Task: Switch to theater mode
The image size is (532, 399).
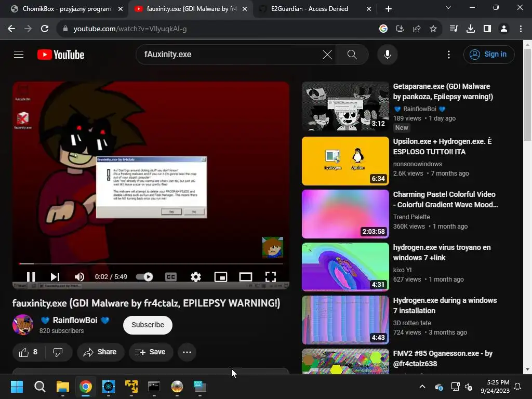Action: (246, 277)
